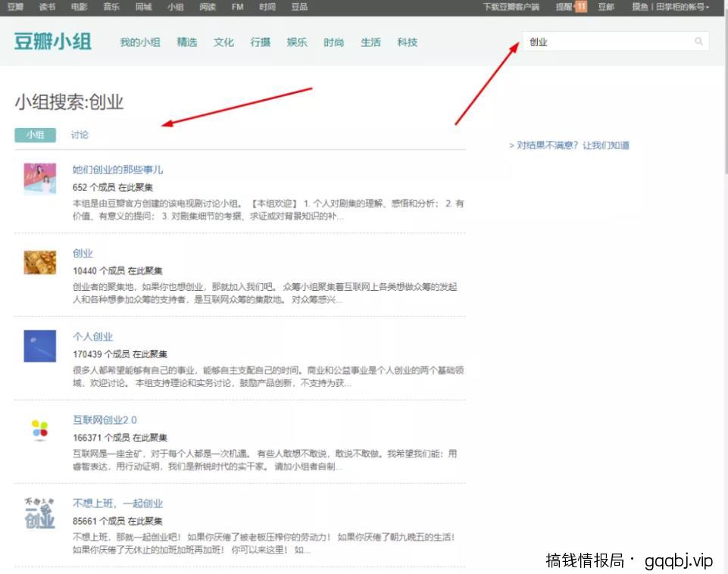Screen dimensions: 728x574
Task: Click the 互联网创业2.0 group avatar
Action: tap(39, 429)
